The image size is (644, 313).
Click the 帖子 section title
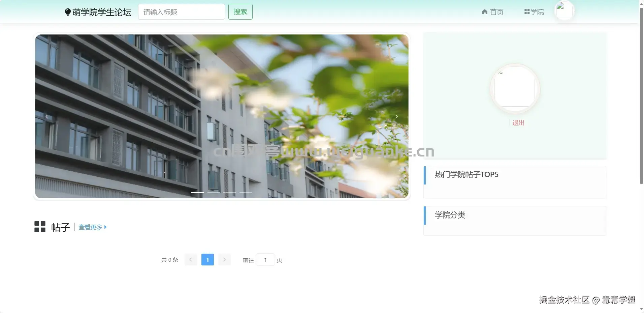(61, 227)
